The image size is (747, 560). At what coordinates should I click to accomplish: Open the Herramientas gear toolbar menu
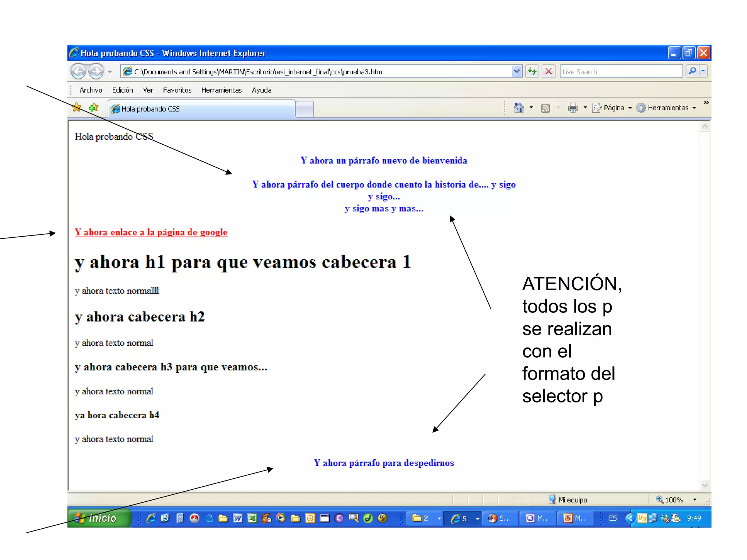(666, 108)
